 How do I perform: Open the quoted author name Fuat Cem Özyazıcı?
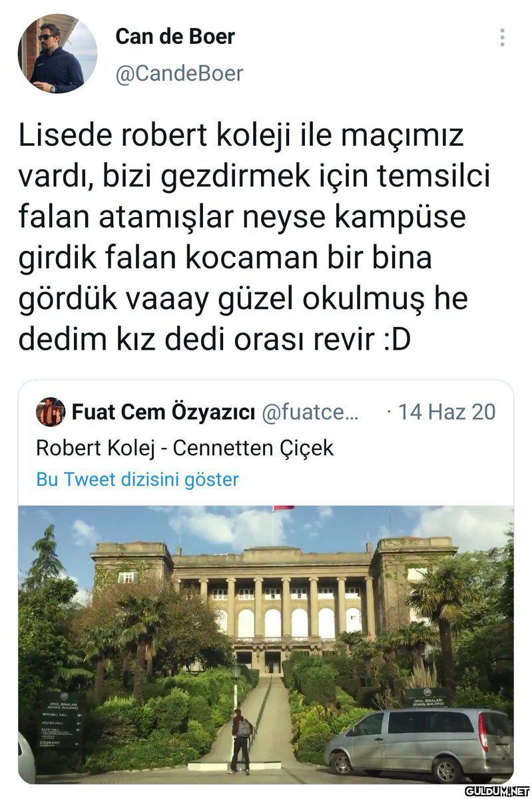pos(163,412)
